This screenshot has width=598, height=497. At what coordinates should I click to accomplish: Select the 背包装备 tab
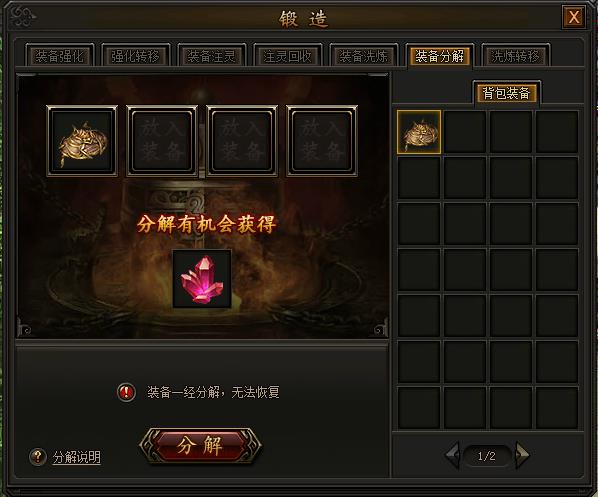click(x=506, y=93)
